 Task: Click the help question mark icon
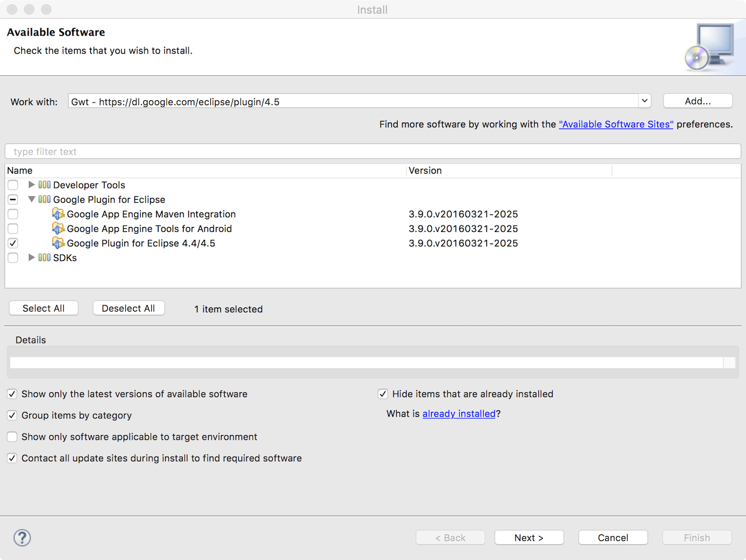pos(22,538)
